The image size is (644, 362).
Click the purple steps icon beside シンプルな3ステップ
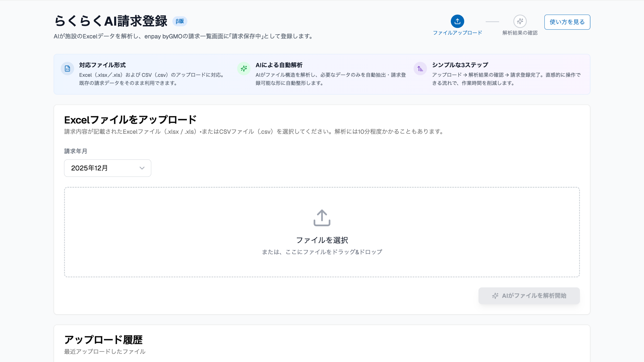(420, 69)
